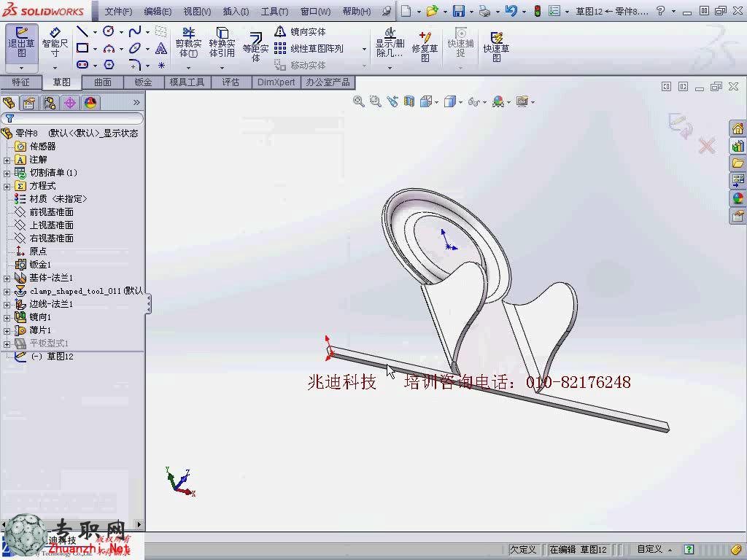Select the Rectangle sketch tool

pos(82,48)
